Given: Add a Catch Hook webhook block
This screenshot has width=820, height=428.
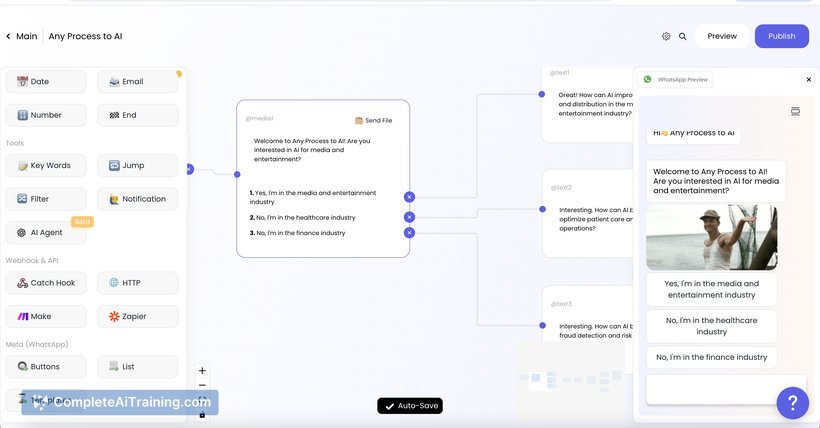Looking at the screenshot, I should pos(46,283).
